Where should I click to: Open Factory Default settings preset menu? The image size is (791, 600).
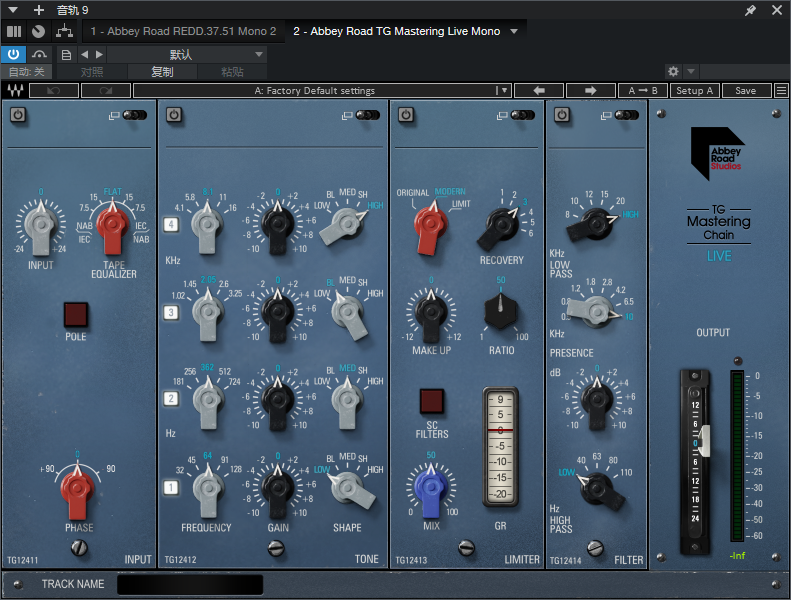[x=323, y=91]
